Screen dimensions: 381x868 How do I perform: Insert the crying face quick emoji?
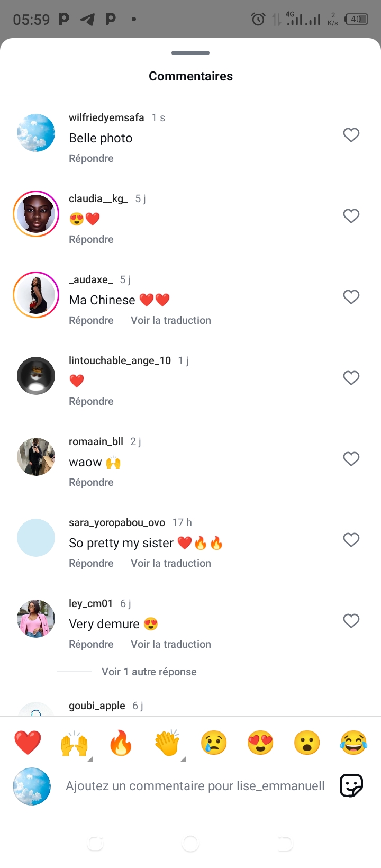(x=214, y=743)
